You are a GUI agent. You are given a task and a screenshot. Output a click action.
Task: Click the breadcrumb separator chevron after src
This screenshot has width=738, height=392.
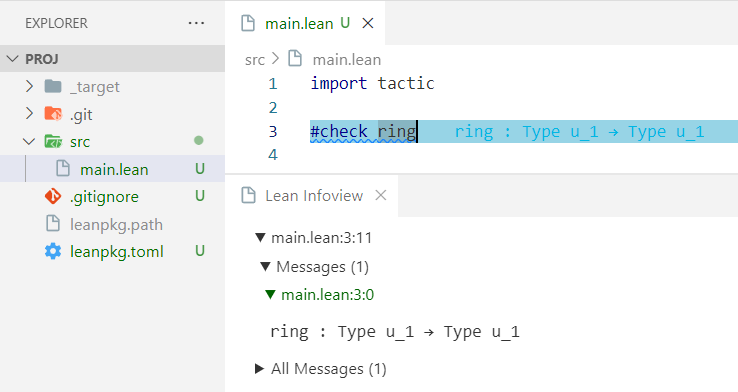click(x=276, y=59)
